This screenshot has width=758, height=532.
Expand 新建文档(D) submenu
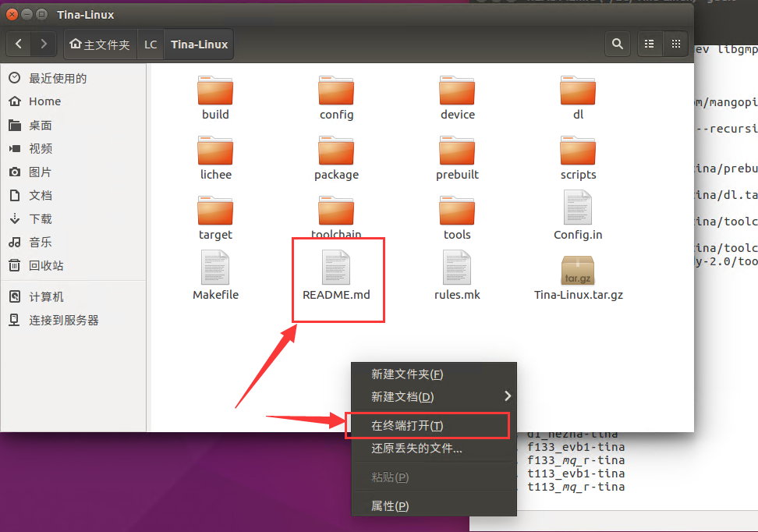click(x=434, y=396)
